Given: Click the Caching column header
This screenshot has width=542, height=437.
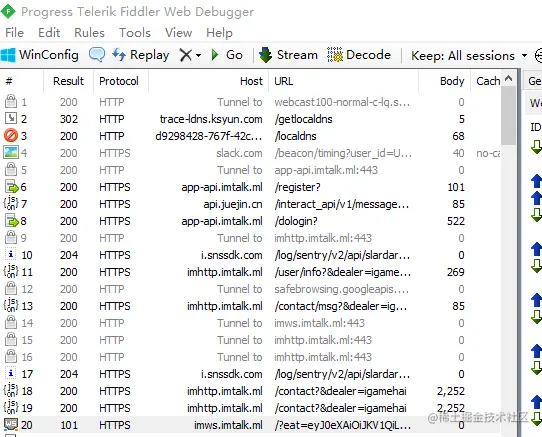Looking at the screenshot, I should coord(486,81).
